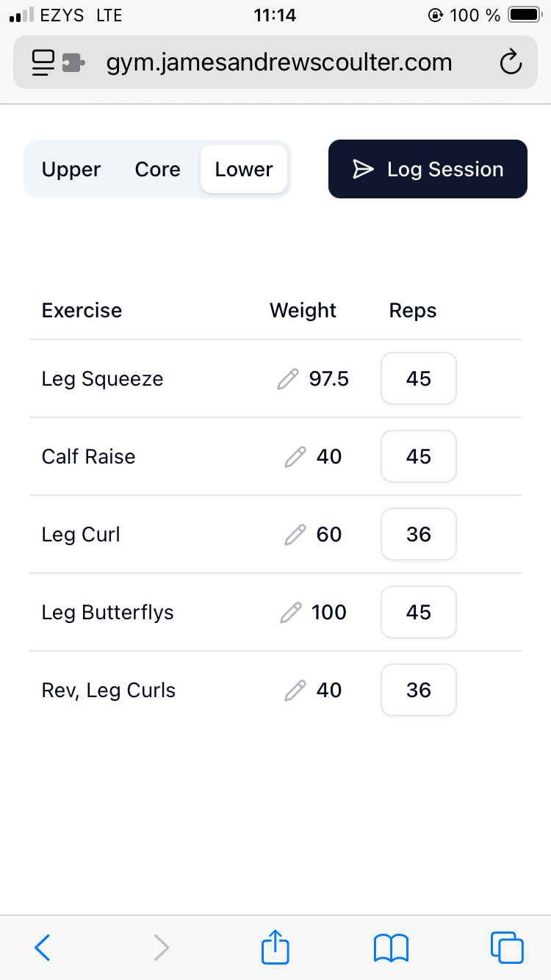
Task: Switch to the Upper tab
Action: coord(71,169)
